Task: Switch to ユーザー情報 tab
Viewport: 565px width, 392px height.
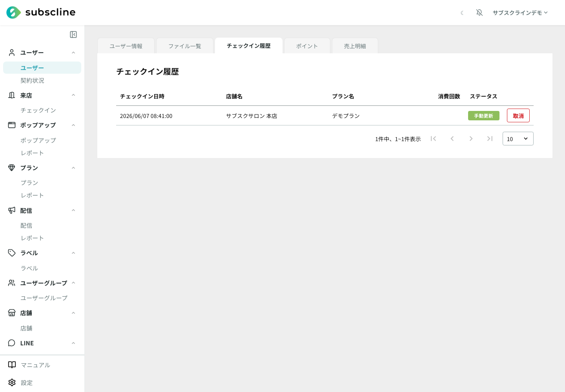Action: point(126,46)
